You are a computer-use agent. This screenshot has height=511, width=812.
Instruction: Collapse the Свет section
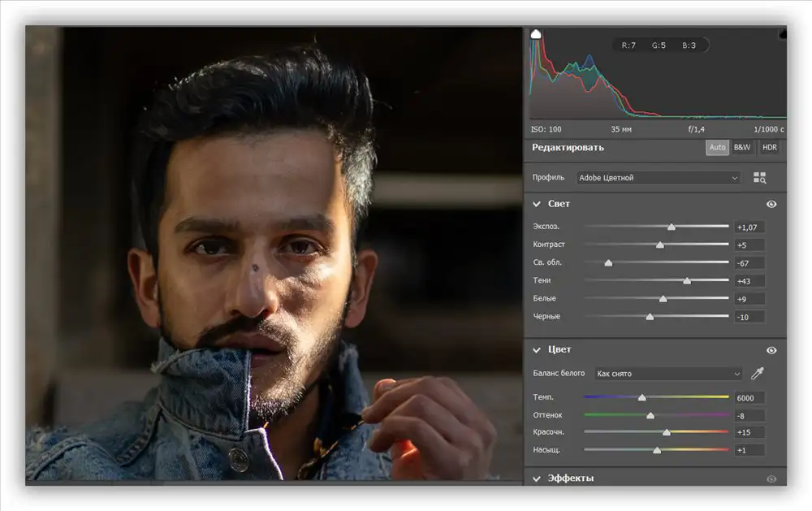pos(535,204)
